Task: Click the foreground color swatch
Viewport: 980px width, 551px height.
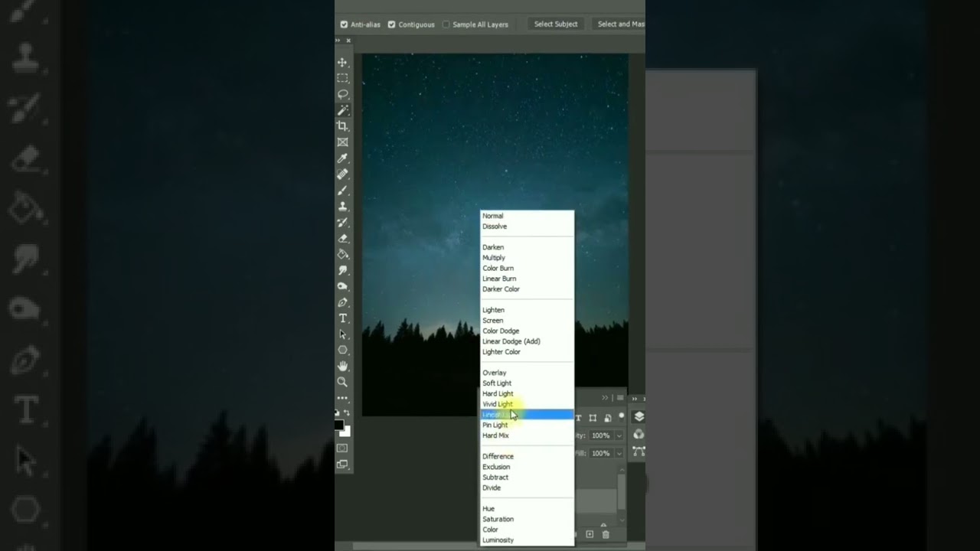Action: (x=339, y=425)
